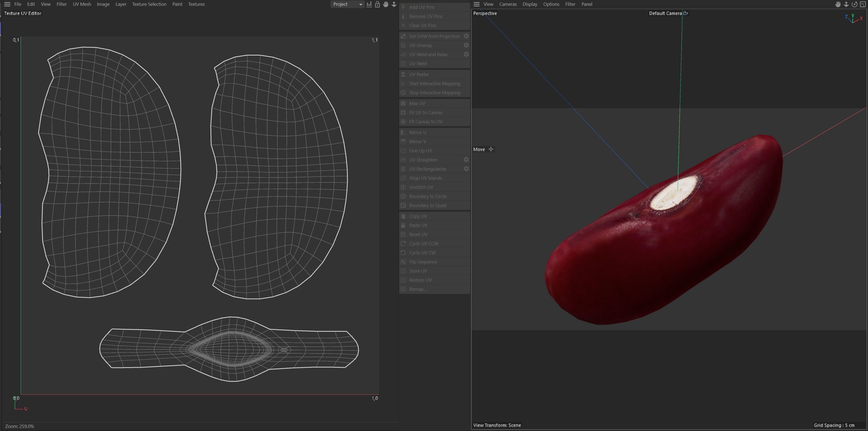Open the UV editor hamburger menu

[x=7, y=4]
